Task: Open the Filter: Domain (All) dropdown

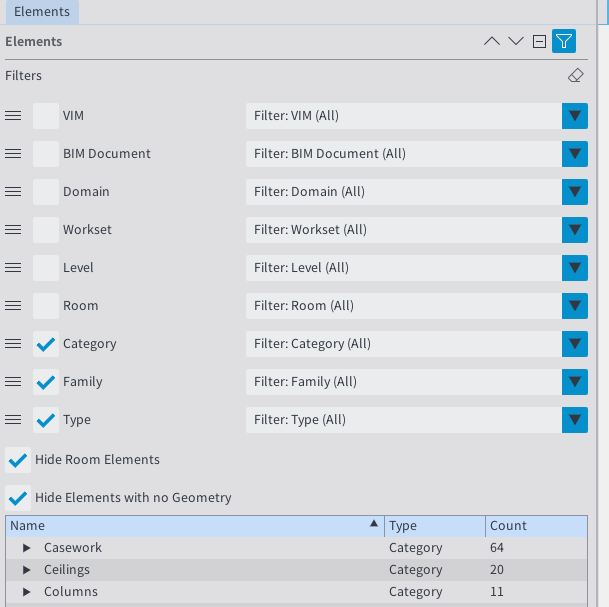Action: (574, 192)
